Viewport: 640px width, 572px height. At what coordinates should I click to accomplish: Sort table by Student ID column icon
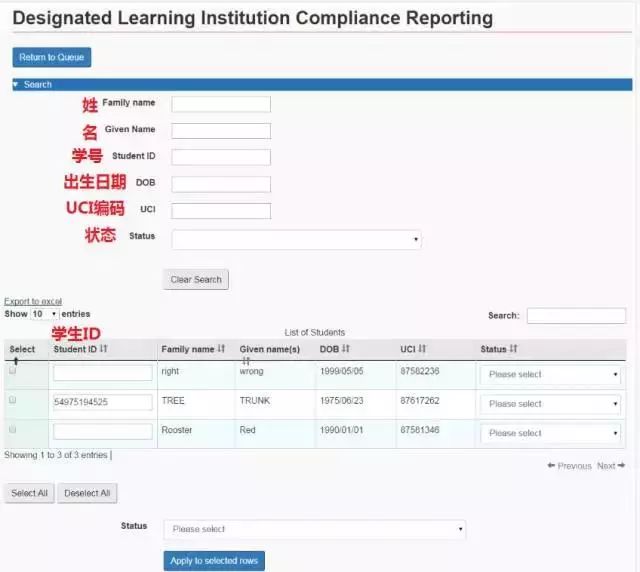(x=104, y=349)
